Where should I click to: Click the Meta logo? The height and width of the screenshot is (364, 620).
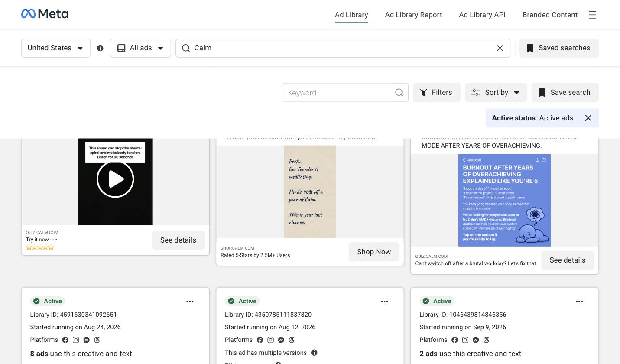(45, 14)
